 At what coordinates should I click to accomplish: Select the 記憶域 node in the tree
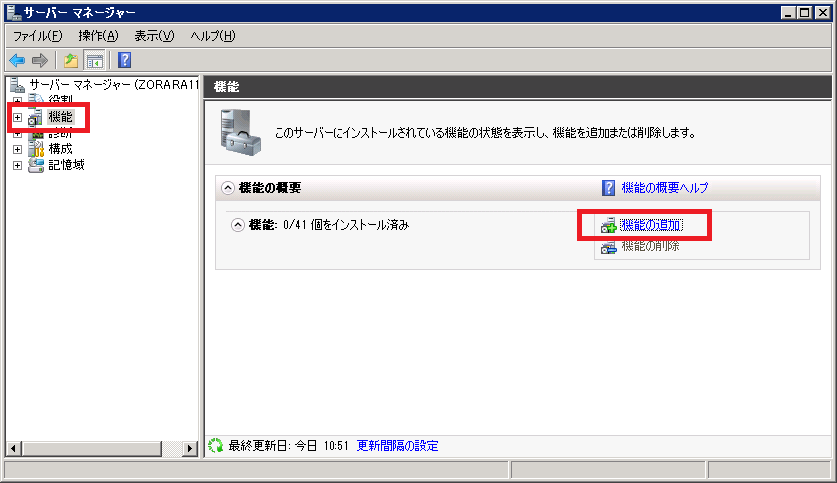tap(66, 165)
